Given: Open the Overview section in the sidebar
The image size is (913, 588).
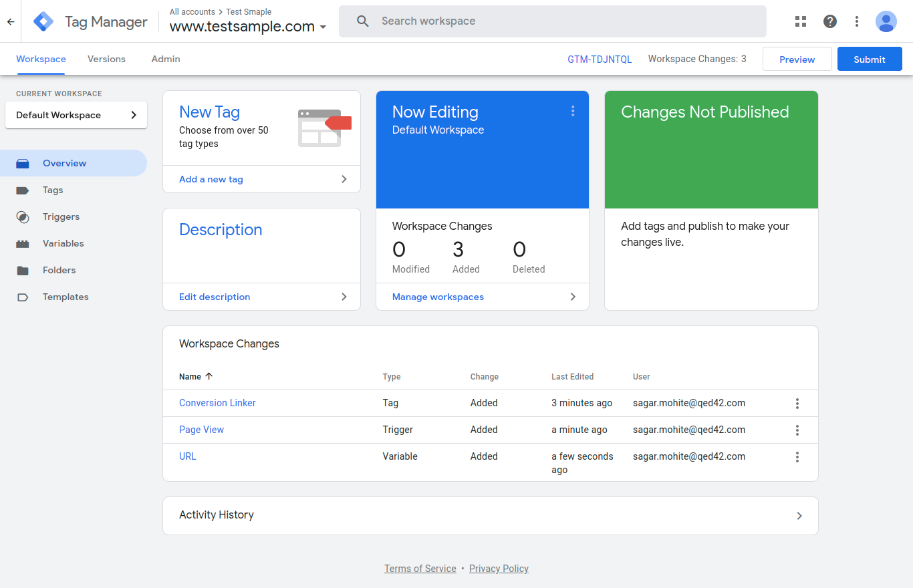Looking at the screenshot, I should (64, 163).
